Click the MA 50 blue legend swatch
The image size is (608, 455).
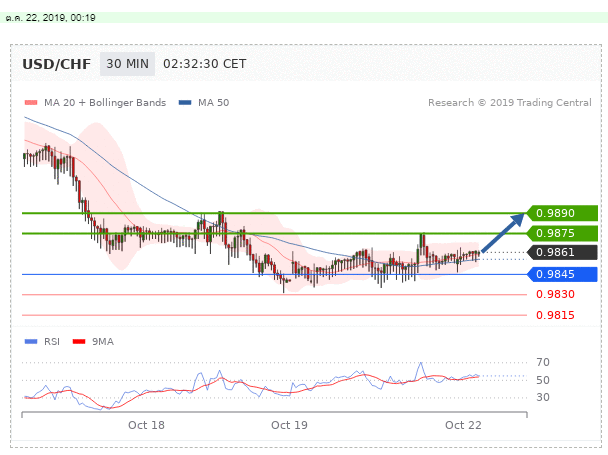185,103
